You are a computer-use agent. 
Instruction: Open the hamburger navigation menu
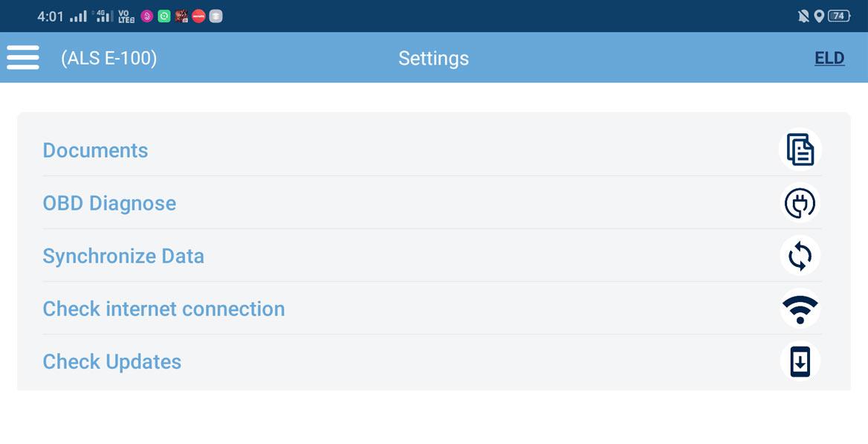(x=23, y=57)
